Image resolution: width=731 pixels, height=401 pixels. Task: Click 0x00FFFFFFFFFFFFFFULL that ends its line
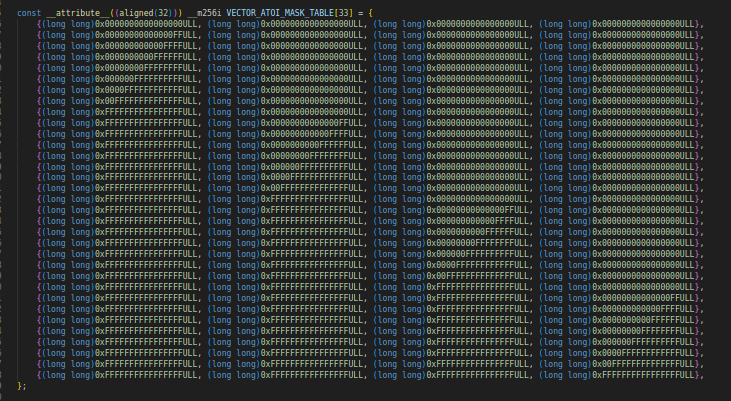point(643,364)
